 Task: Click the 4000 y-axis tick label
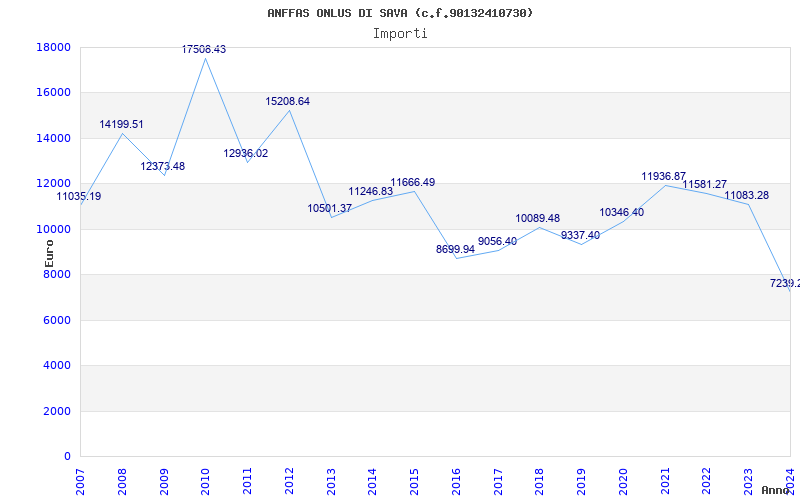click(x=57, y=366)
